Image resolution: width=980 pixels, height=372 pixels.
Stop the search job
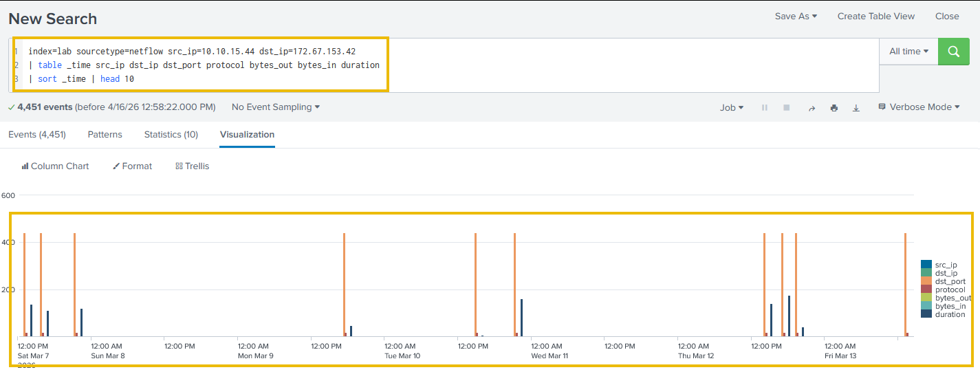tap(786, 108)
